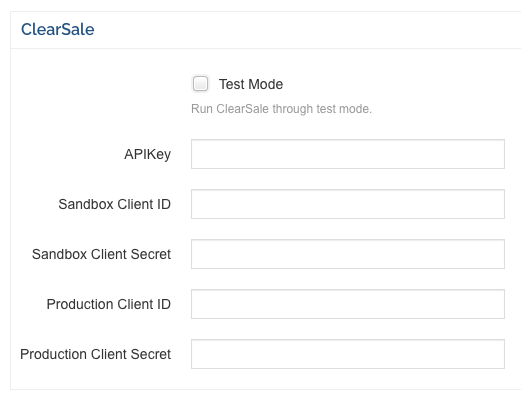Select the Sandbox Client Secret text box
This screenshot has width=521, height=401.
(348, 254)
